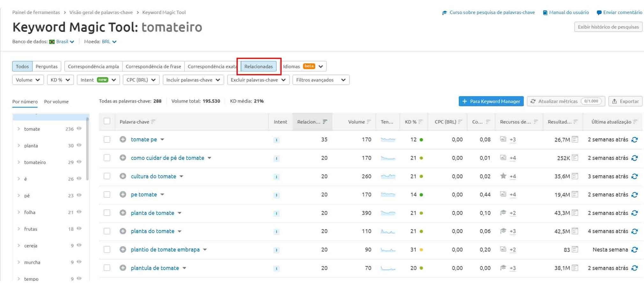Viewport: 644px width, 289px height.
Task: Open Incluir palavras-chave dropdown
Action: pos(193,80)
